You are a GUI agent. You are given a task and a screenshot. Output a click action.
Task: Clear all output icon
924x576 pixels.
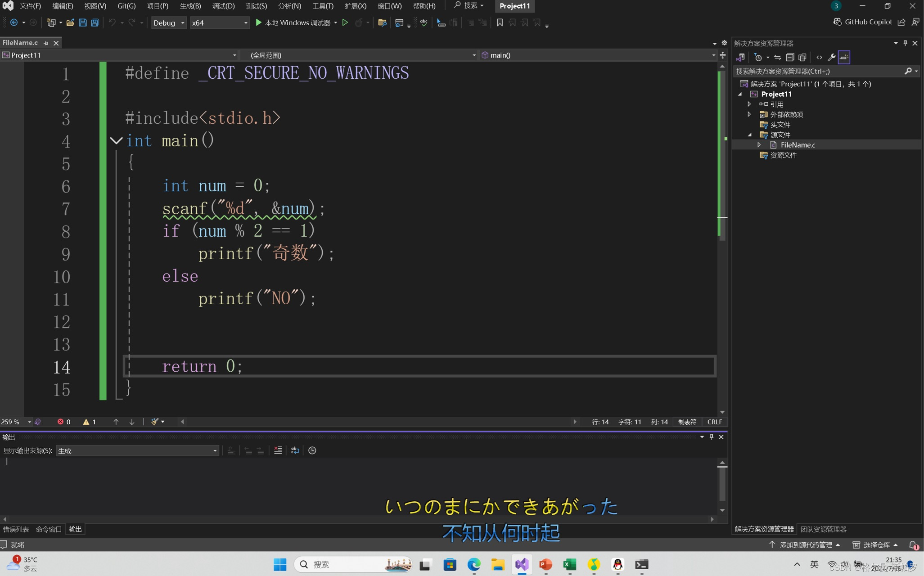click(x=278, y=450)
